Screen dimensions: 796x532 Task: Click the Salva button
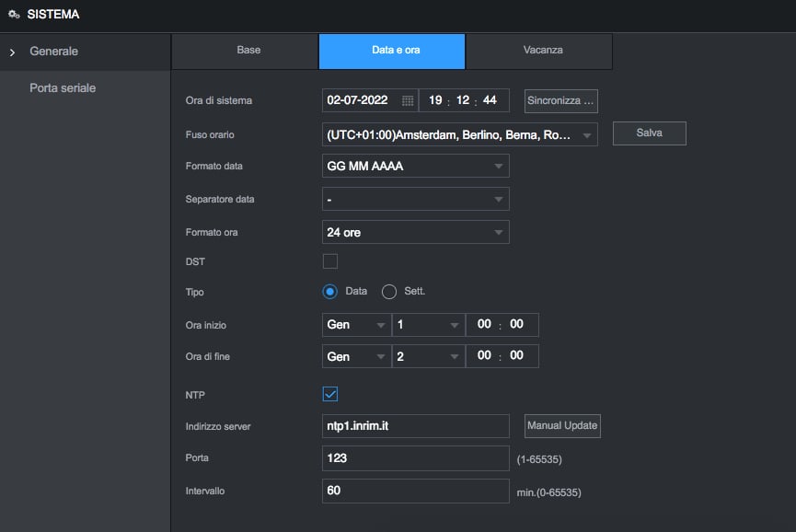point(649,133)
